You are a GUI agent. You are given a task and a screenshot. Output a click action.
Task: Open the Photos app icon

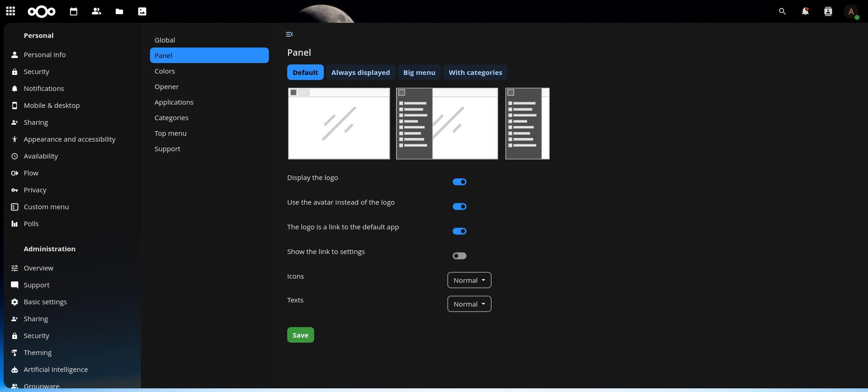click(x=142, y=11)
